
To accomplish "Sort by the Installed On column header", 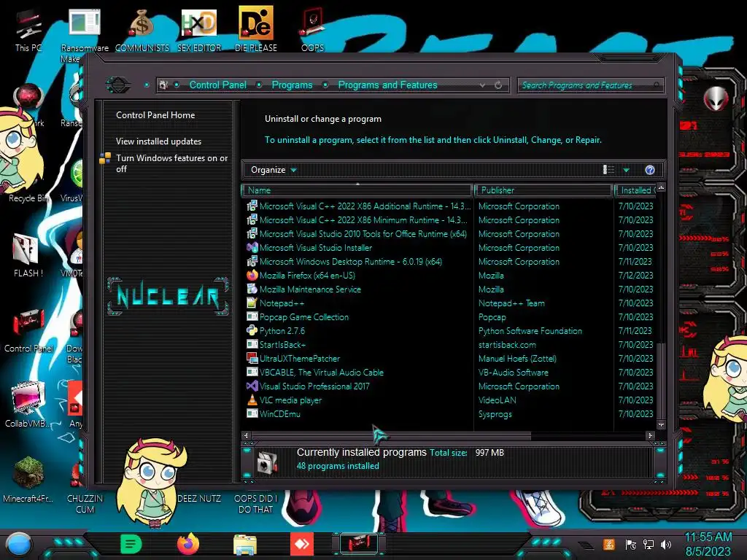I will [635, 190].
